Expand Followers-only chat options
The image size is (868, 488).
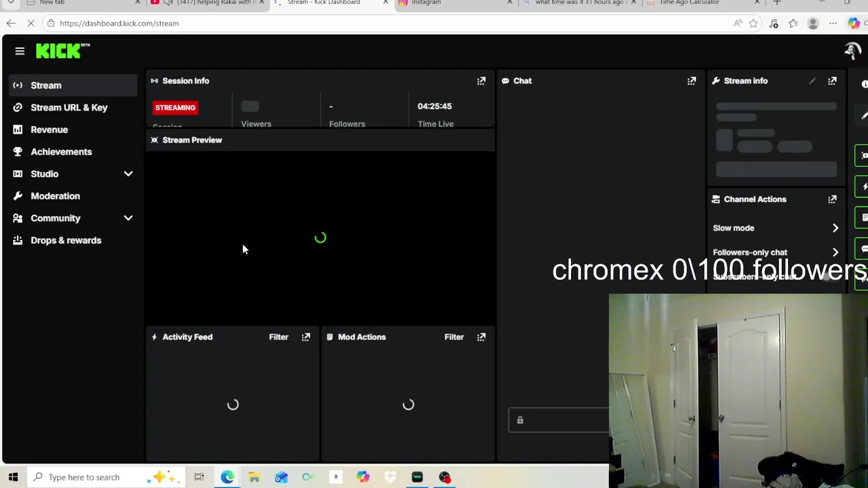point(835,252)
